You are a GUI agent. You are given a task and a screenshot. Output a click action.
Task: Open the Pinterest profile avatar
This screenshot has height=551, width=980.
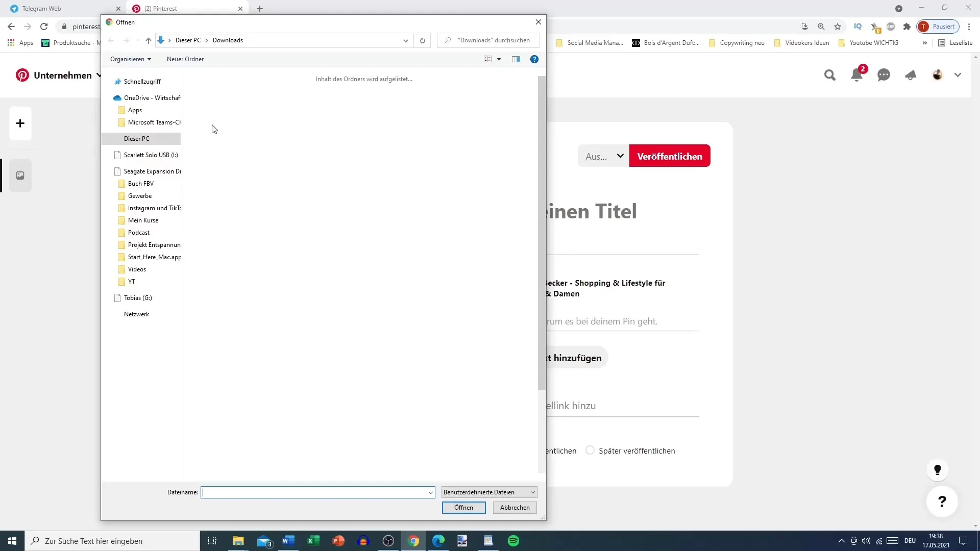(938, 76)
